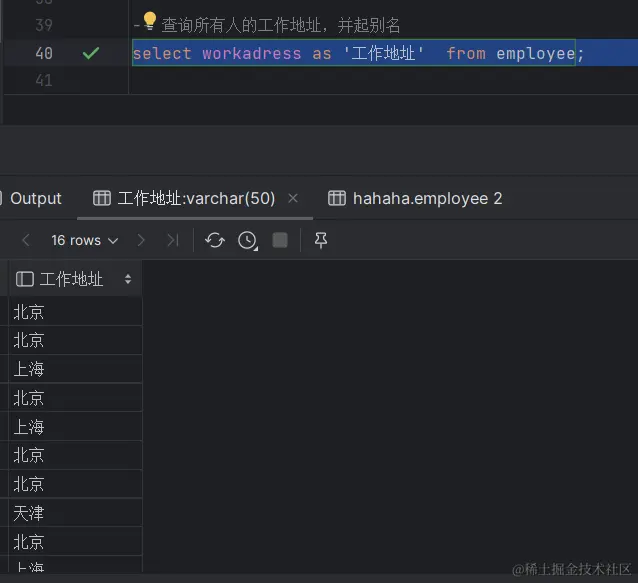
Task: Pin the current result tab
Action: click(x=321, y=240)
